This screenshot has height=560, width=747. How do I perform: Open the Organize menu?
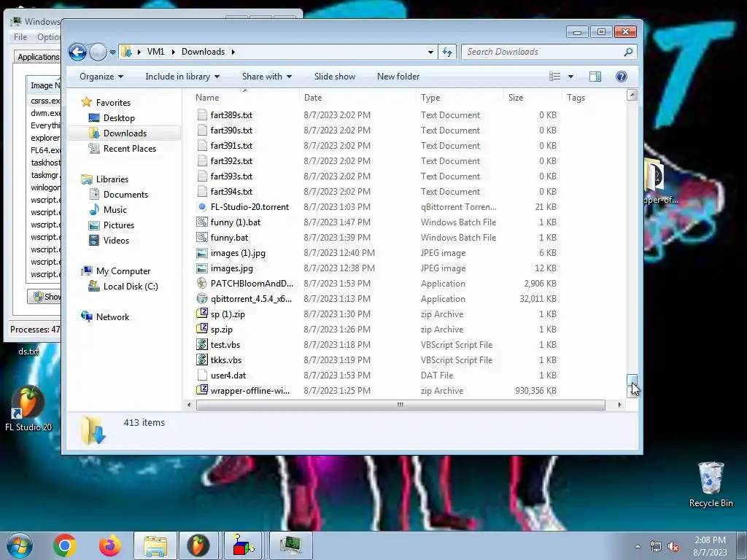tap(101, 77)
